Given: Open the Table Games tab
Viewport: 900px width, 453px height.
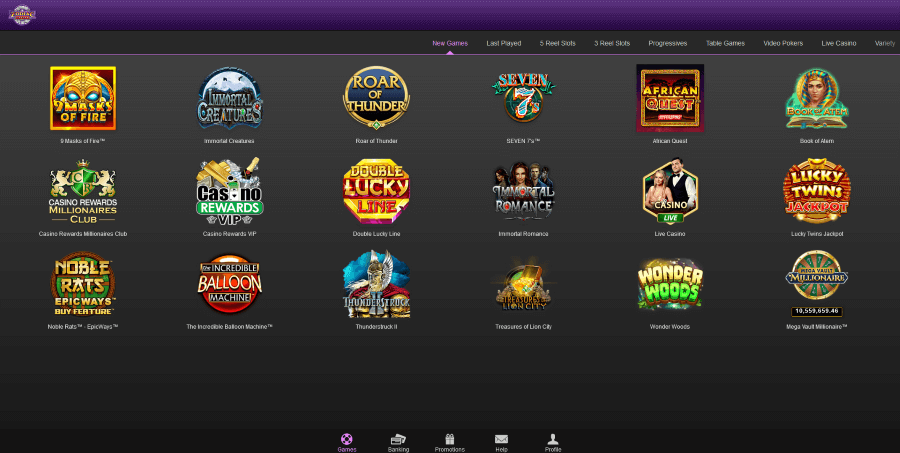Looking at the screenshot, I should [x=726, y=43].
